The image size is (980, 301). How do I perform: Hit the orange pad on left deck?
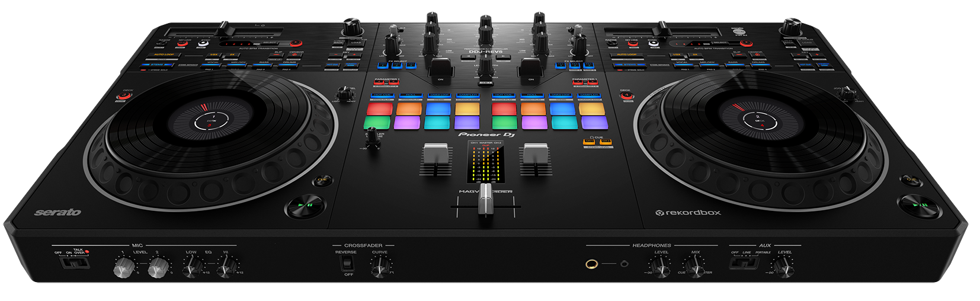click(x=409, y=108)
